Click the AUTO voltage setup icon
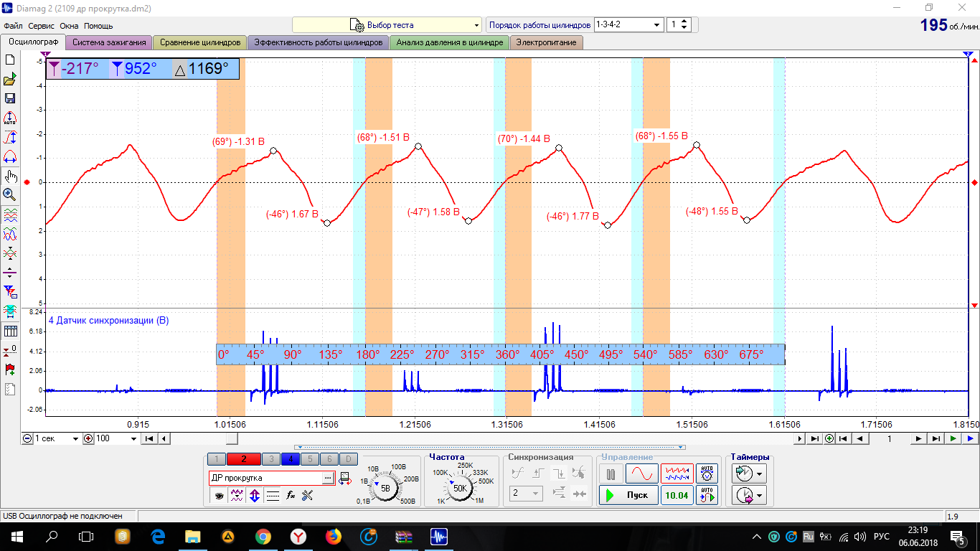Viewport: 980px width, 551px height. click(x=707, y=474)
